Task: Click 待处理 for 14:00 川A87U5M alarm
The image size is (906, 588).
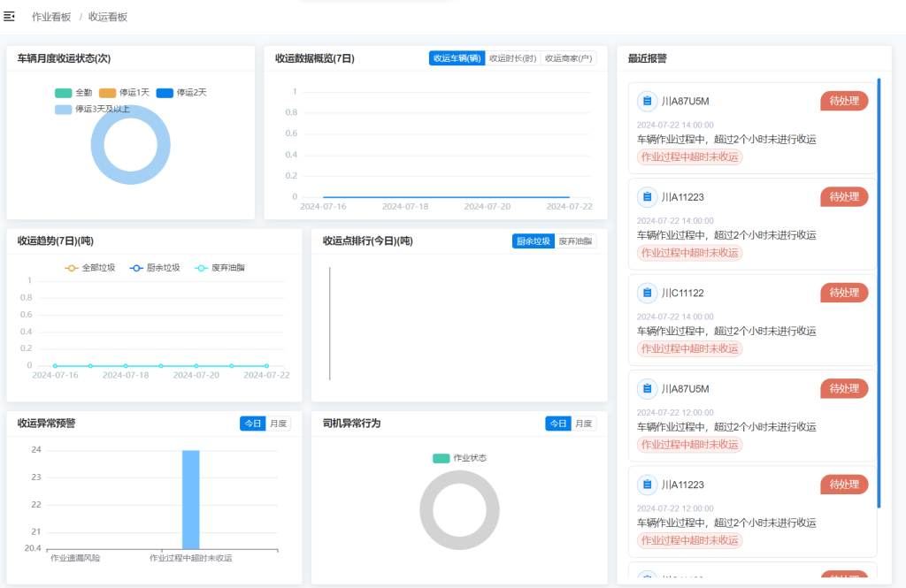Action: click(x=844, y=101)
